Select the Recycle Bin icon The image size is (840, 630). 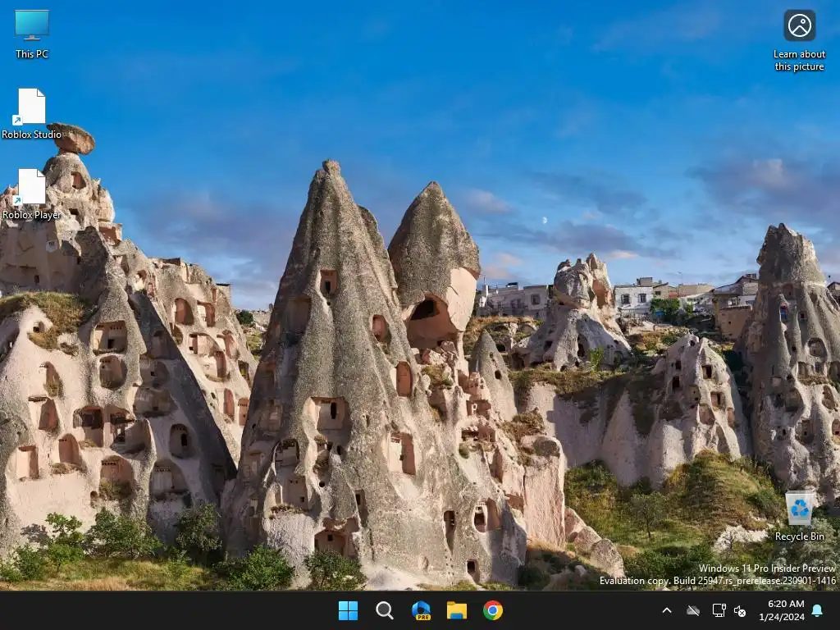[x=799, y=517]
